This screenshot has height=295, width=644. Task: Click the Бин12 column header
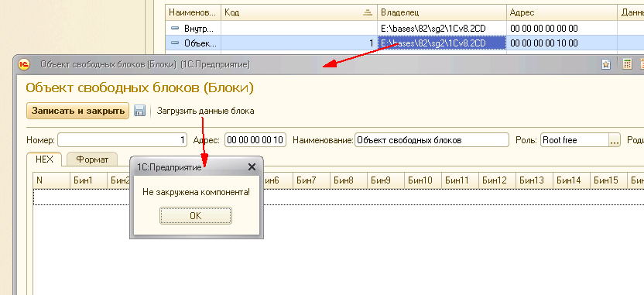498,180
